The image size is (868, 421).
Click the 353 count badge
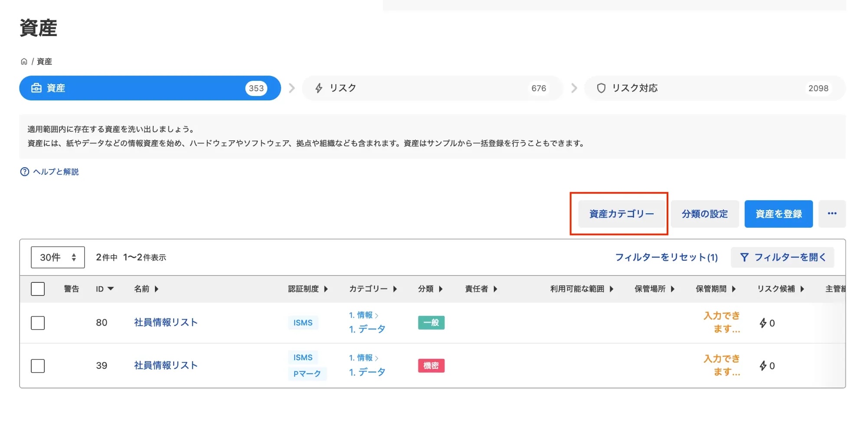coord(256,88)
